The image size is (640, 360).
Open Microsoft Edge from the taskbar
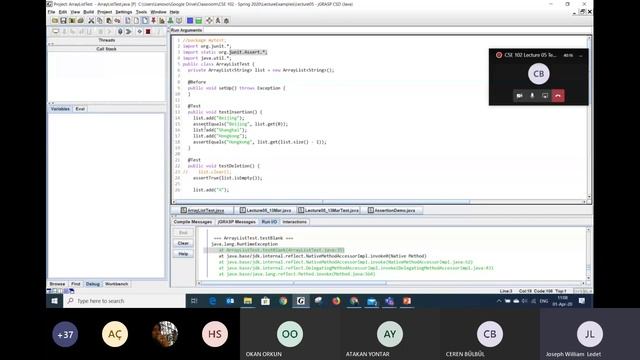pos(213,301)
